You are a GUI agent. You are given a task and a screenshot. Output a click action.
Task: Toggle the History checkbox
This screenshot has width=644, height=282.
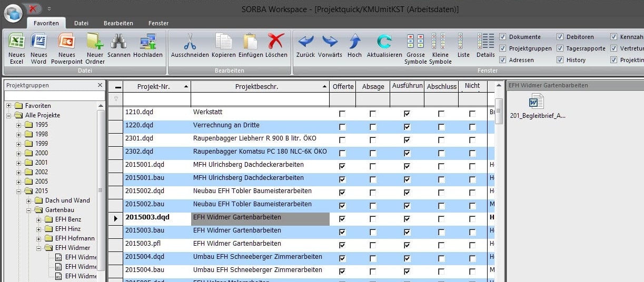point(560,60)
